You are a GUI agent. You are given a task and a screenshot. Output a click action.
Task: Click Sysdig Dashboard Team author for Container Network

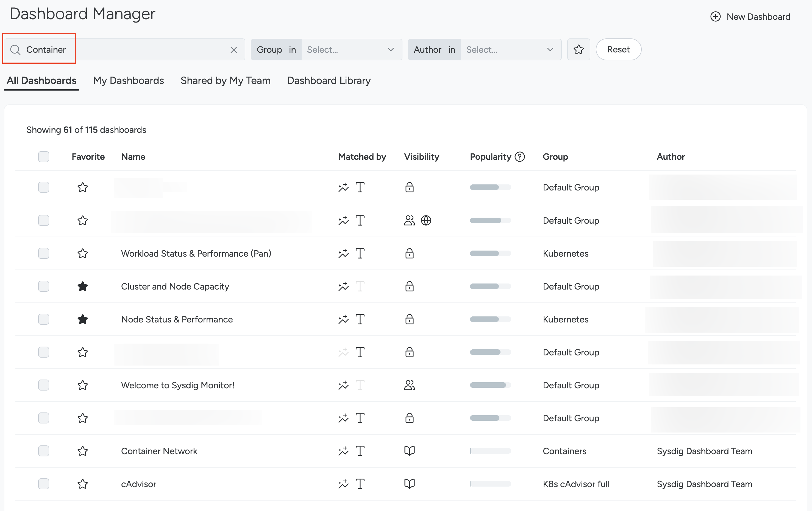704,451
